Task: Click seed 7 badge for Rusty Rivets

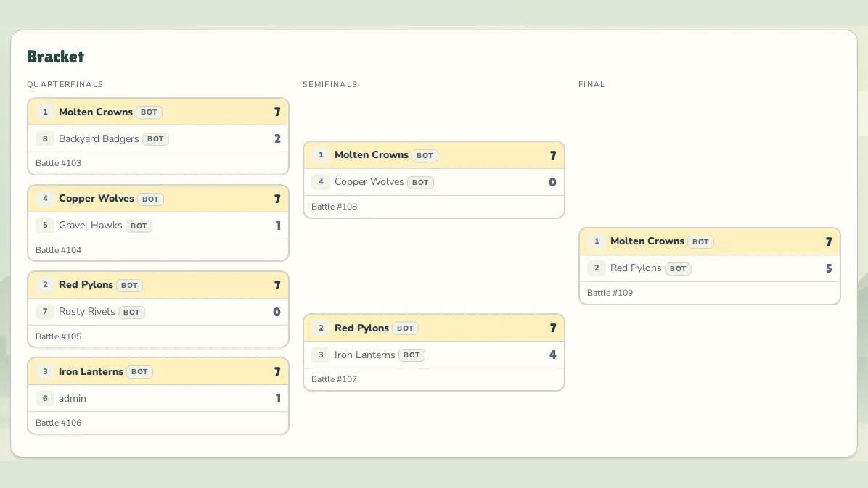Action: pyautogui.click(x=45, y=312)
